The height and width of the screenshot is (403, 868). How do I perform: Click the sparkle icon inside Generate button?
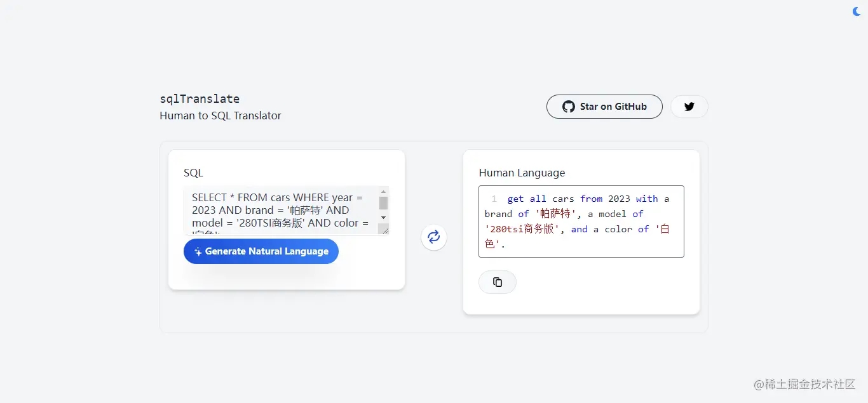click(x=198, y=251)
